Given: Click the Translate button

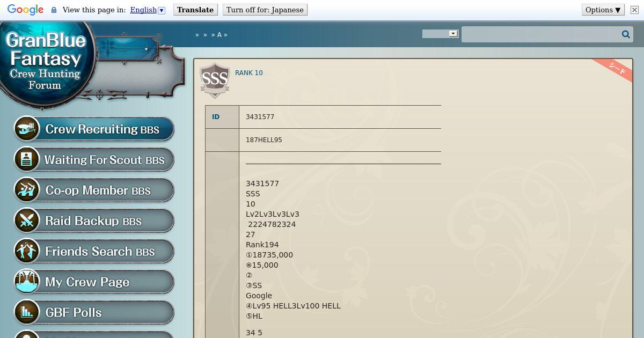Looking at the screenshot, I should [x=195, y=10].
